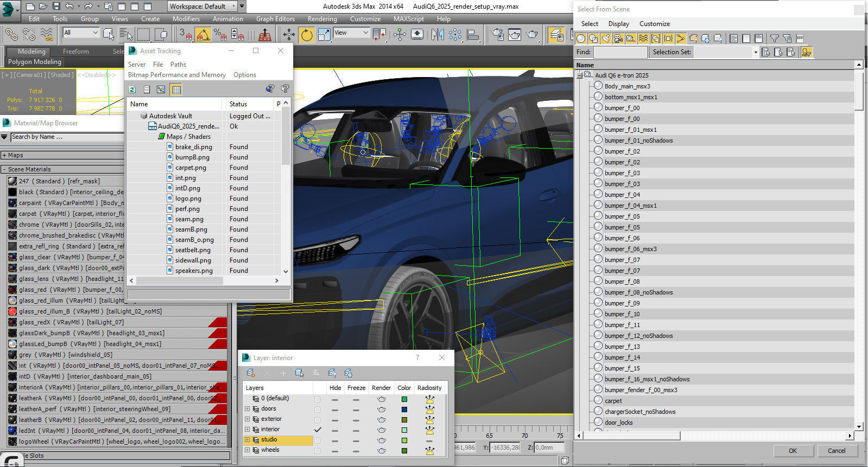Viewport: 868px width, 467px height.
Task: Switch Asset Tracking to table view icon
Action: tap(176, 89)
